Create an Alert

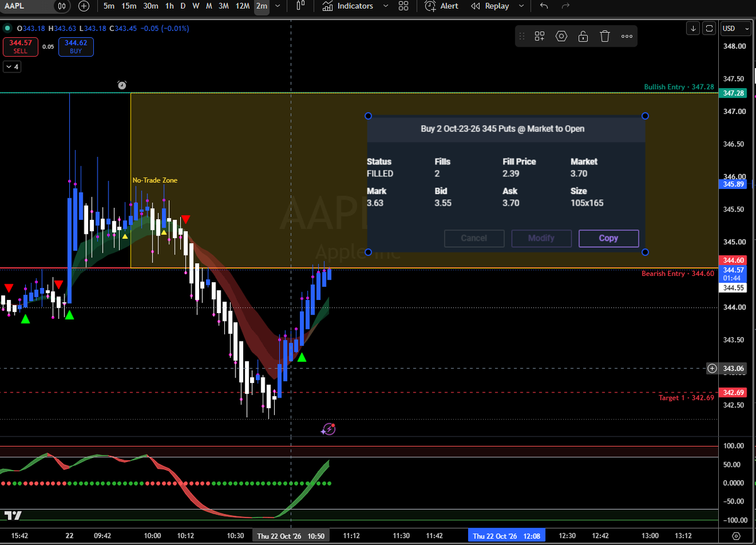pyautogui.click(x=442, y=6)
